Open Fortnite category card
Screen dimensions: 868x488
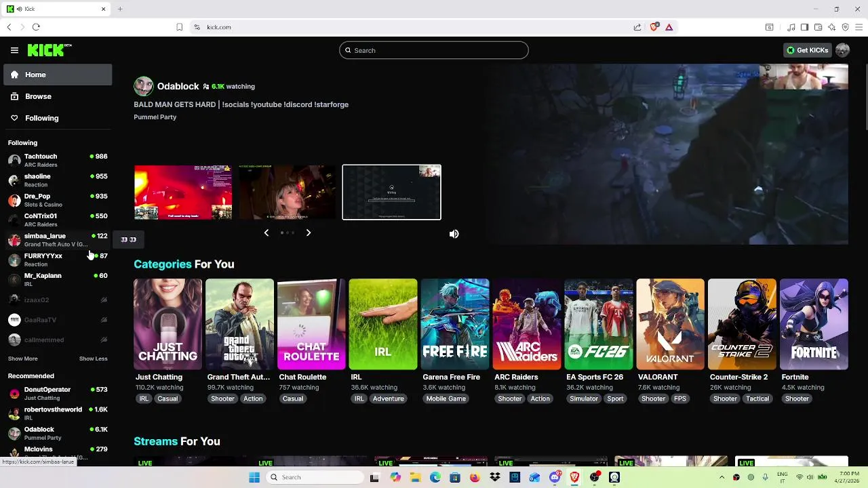[x=814, y=324]
